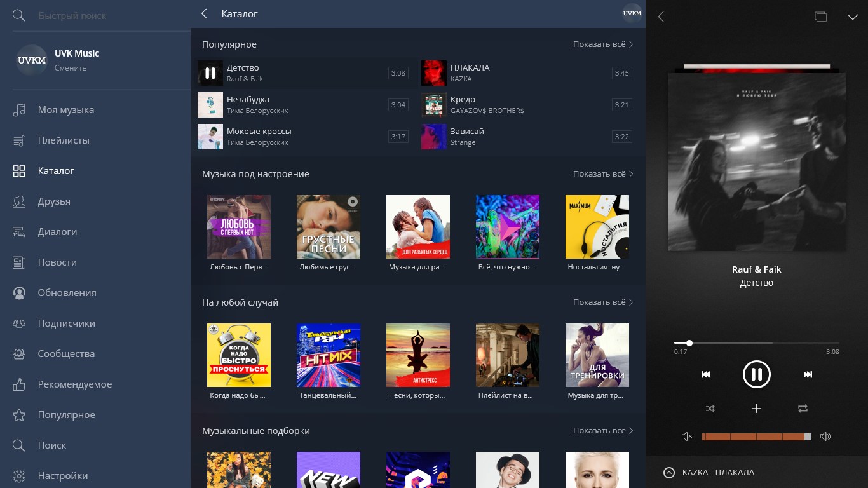Click Сменить account link
Viewport: 868px width, 488px height.
[71, 68]
